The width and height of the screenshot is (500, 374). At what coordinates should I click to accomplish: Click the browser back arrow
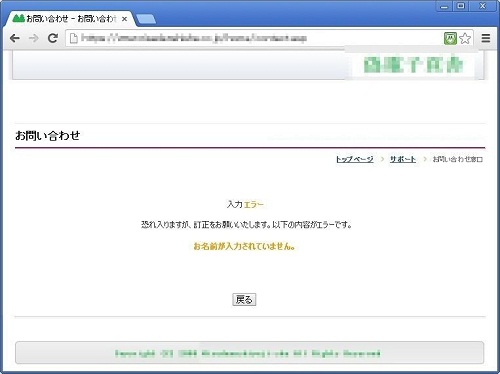tap(15, 38)
